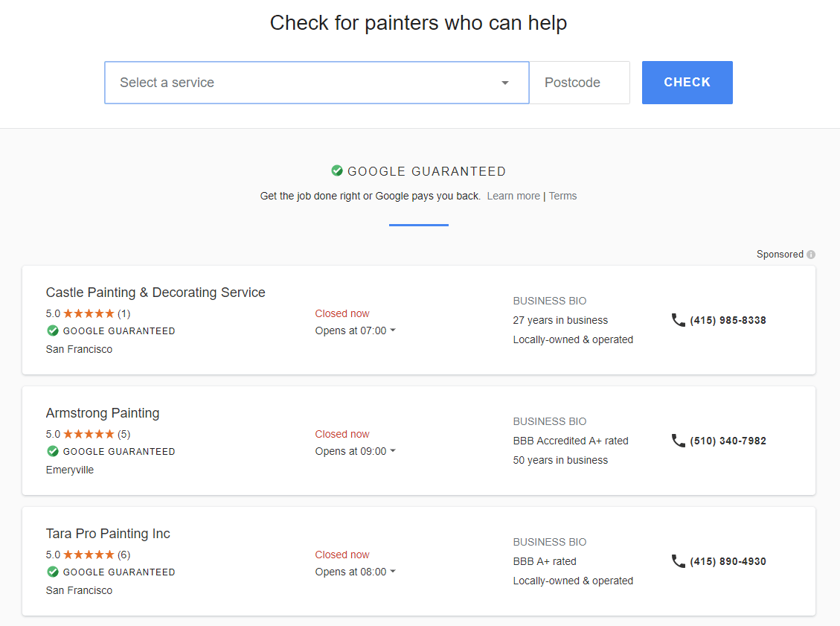Click 'Check for painters who can help' heading

[418, 23]
